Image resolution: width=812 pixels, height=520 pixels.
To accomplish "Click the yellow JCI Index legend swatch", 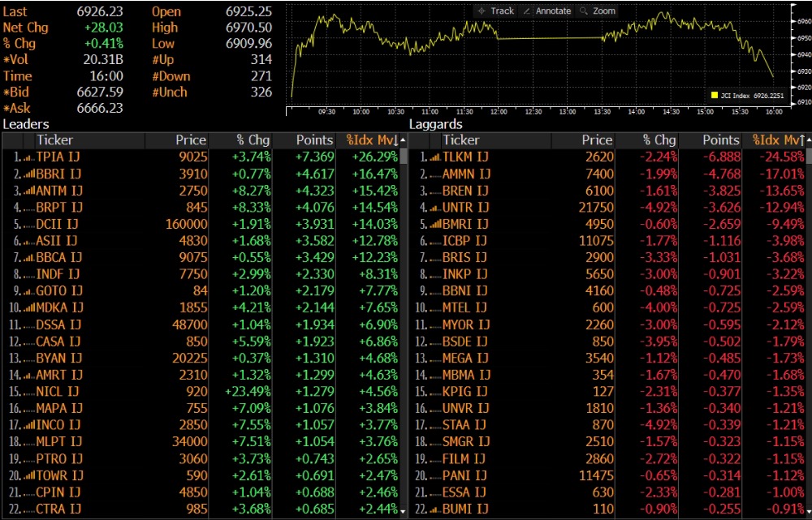I will [x=715, y=95].
